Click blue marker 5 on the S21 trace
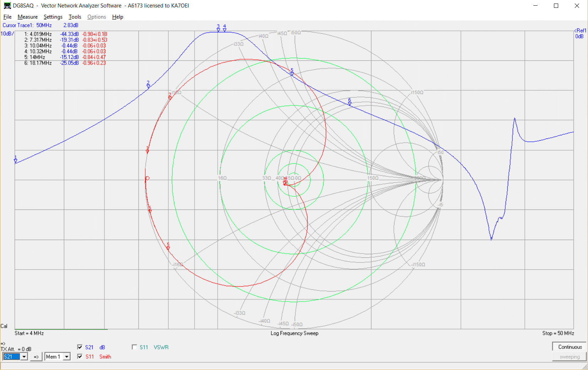This screenshot has width=588, height=370. point(292,74)
